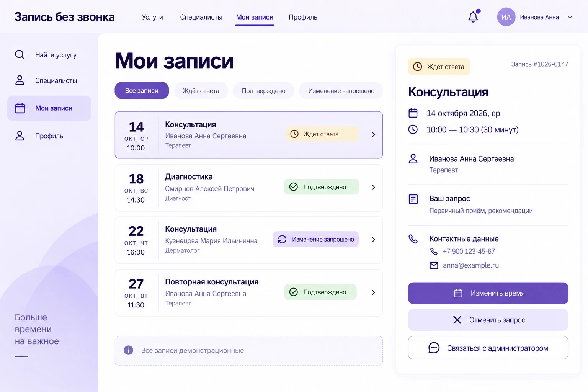The width and height of the screenshot is (588, 392).
Task: Click clock icon beside 10:00 — 10:30
Action: pos(413,129)
